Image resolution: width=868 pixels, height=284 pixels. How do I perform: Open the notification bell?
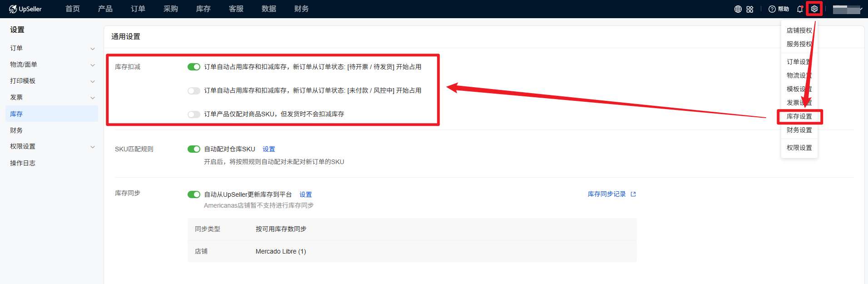point(800,9)
